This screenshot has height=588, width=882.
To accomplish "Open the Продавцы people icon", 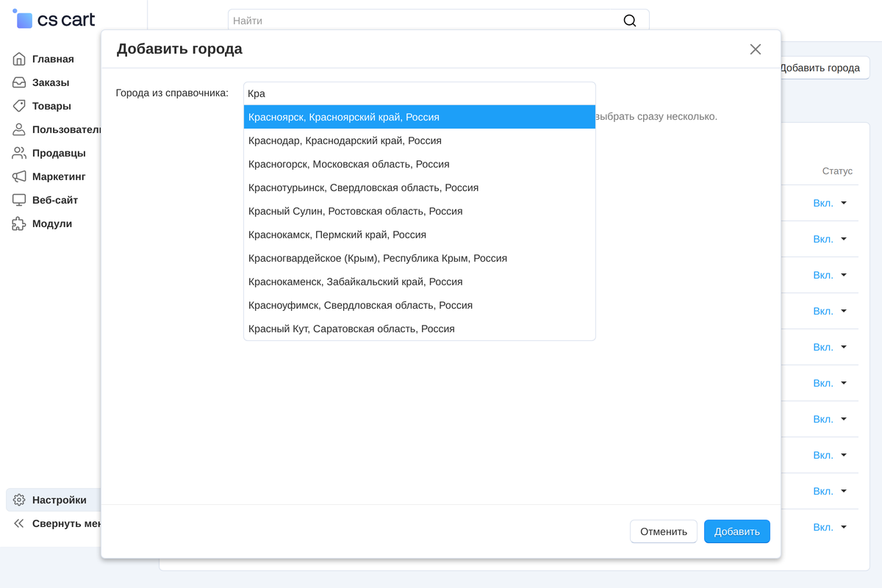I will [19, 153].
